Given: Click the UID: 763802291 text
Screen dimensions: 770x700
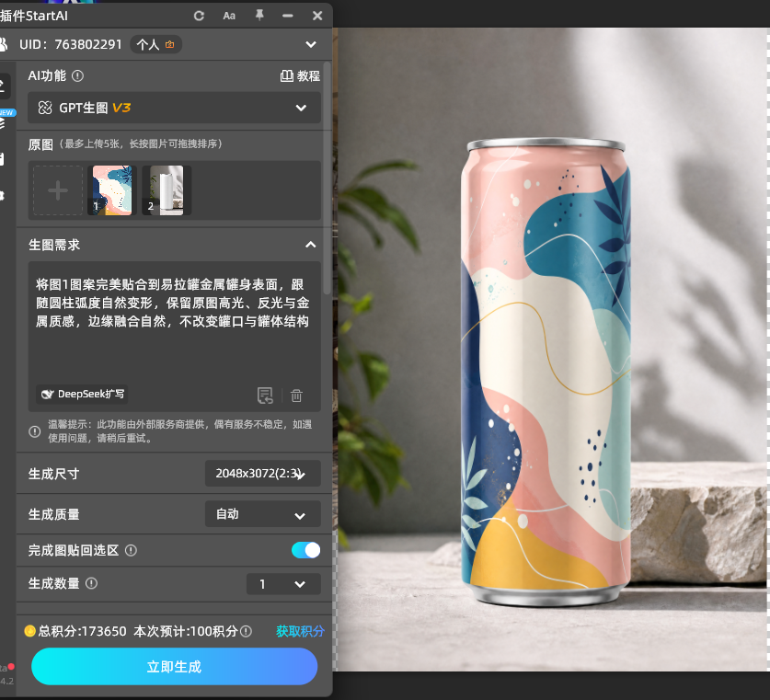Looking at the screenshot, I should [x=70, y=44].
